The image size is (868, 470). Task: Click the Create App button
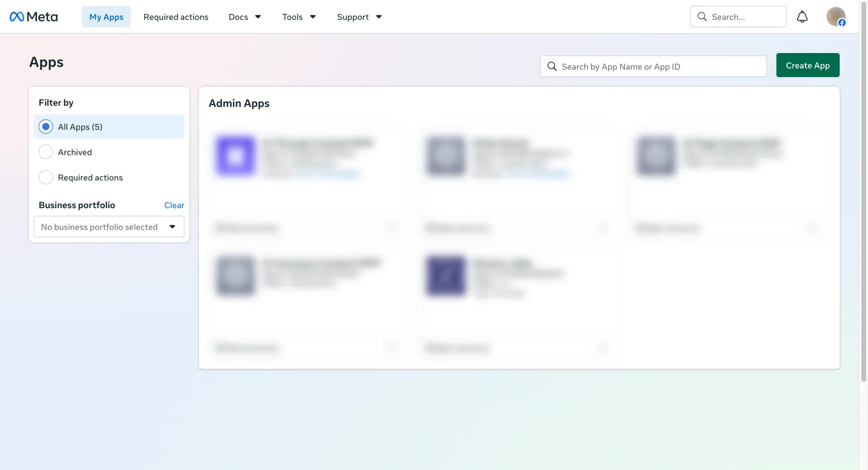tap(808, 65)
